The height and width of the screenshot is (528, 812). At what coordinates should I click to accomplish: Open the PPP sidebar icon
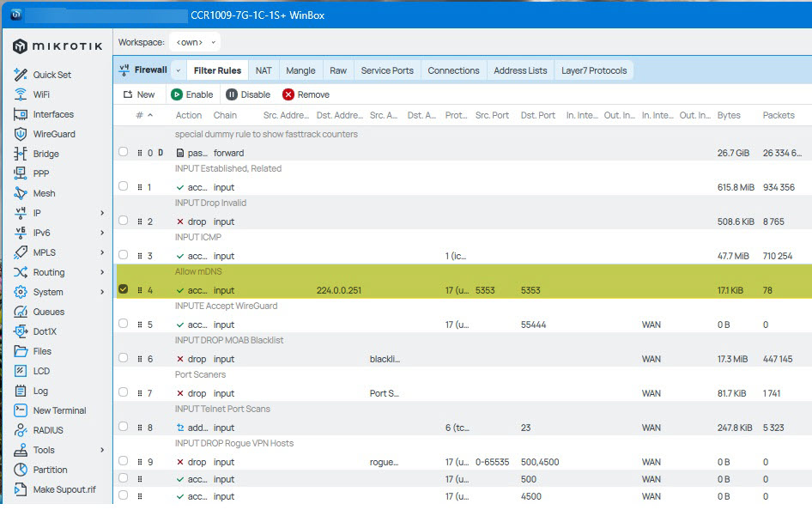click(x=21, y=173)
